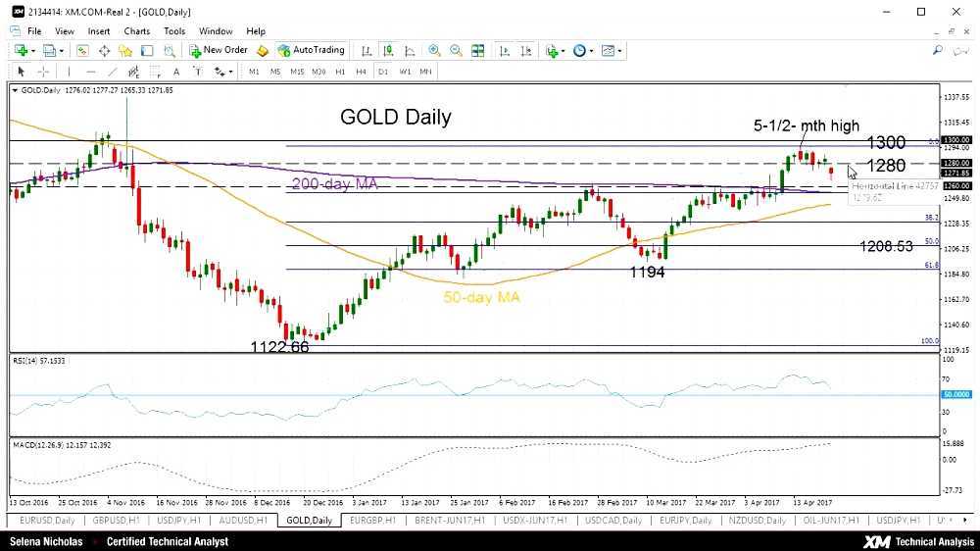Open the Charts menu
The height and width of the screenshot is (551, 980).
pyautogui.click(x=137, y=31)
